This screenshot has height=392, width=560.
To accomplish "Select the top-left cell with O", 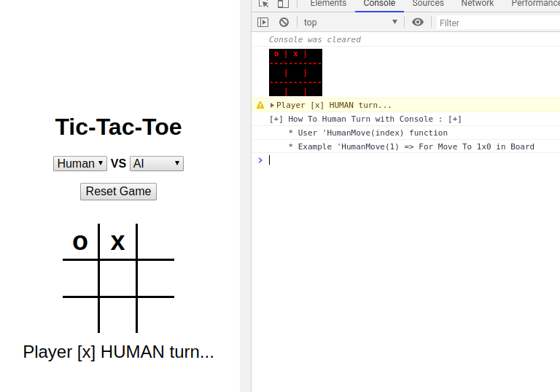I will [x=80, y=242].
